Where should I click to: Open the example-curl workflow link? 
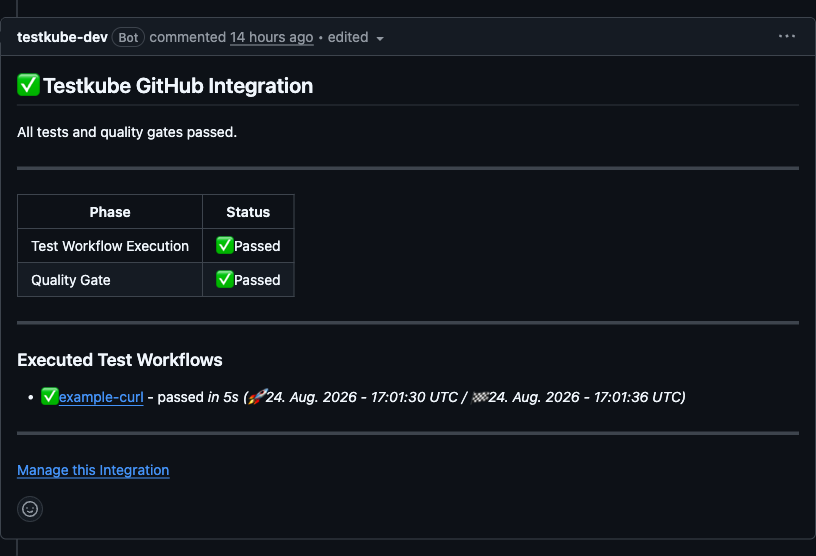[101, 397]
